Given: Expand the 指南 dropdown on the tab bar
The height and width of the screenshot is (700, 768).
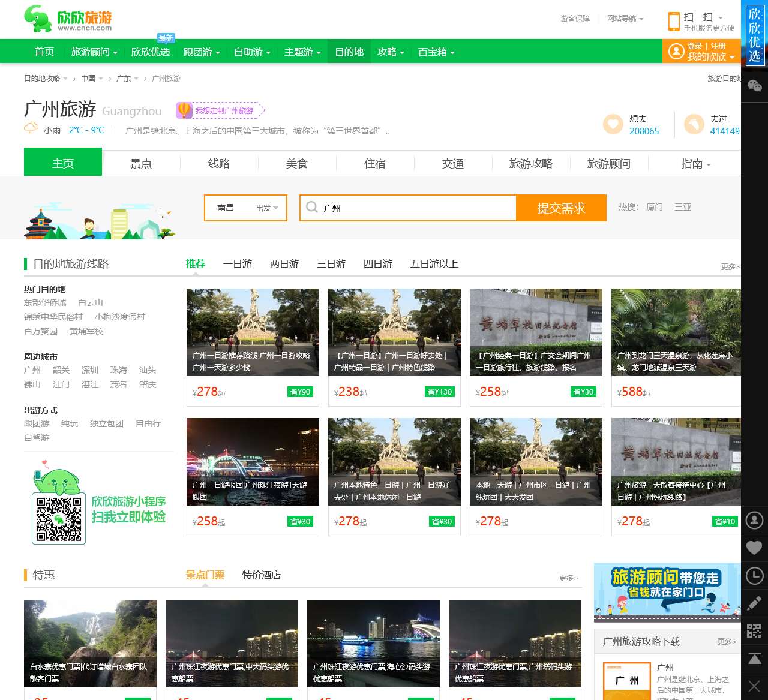Looking at the screenshot, I should [x=695, y=163].
